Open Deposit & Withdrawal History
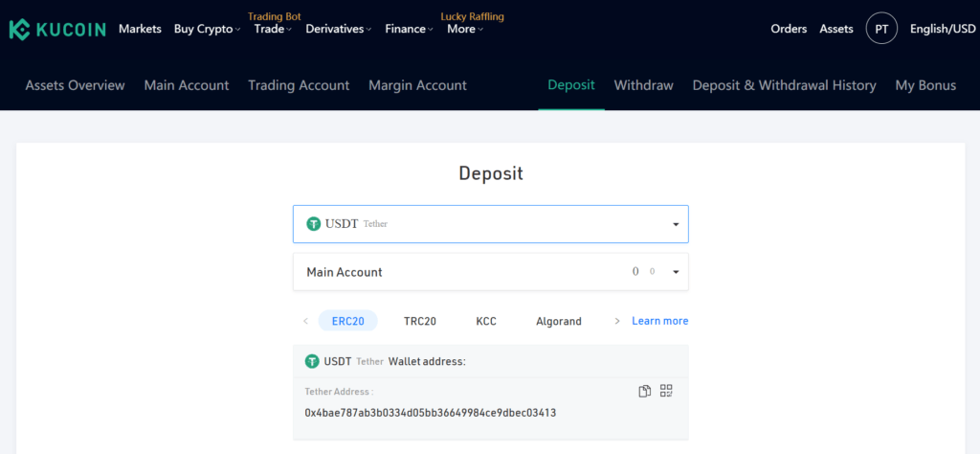 pos(785,85)
